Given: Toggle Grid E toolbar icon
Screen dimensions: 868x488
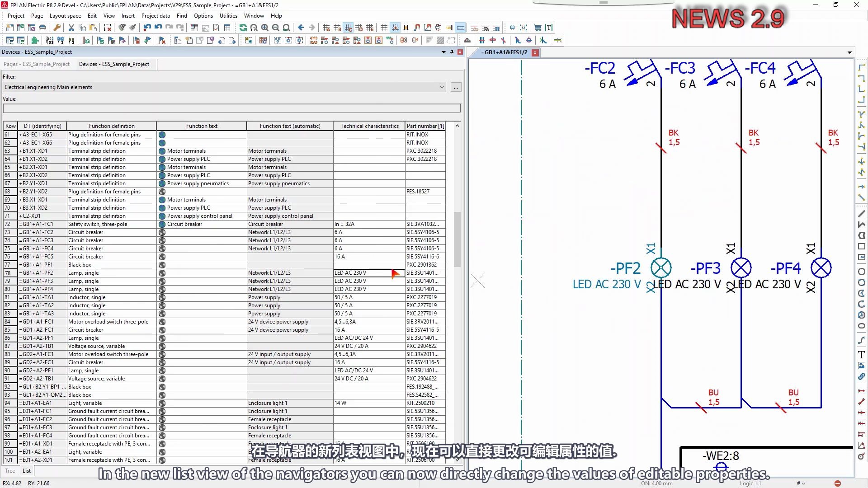Looking at the screenshot, I should [370, 28].
